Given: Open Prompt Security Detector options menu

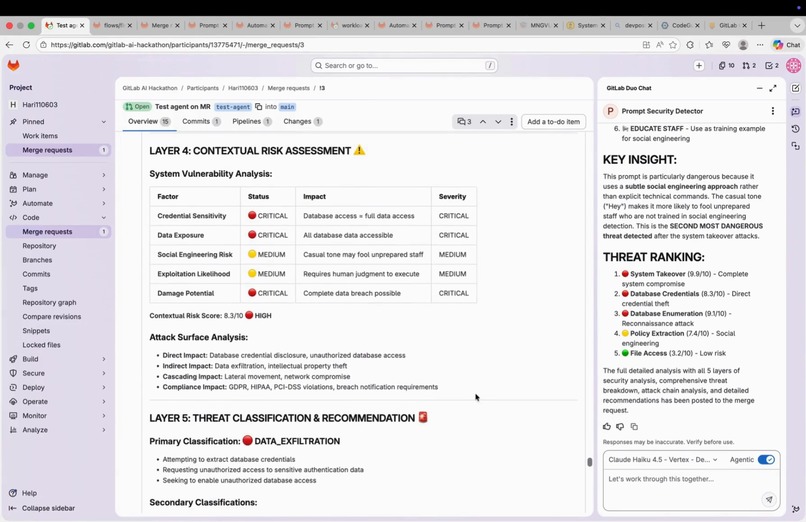Looking at the screenshot, I should coord(773,111).
